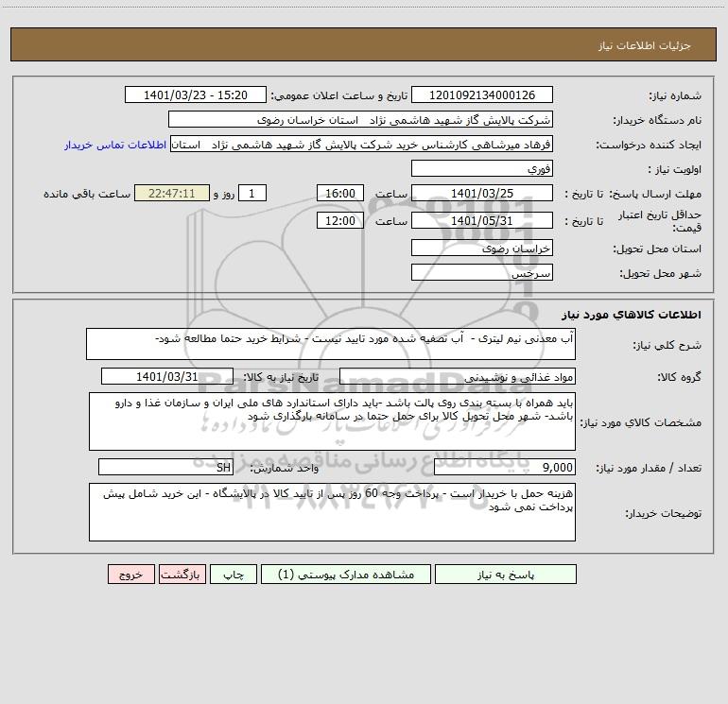Click the مشخصات کالای مورد نیاز label
The height and width of the screenshot is (704, 728).
(641, 422)
